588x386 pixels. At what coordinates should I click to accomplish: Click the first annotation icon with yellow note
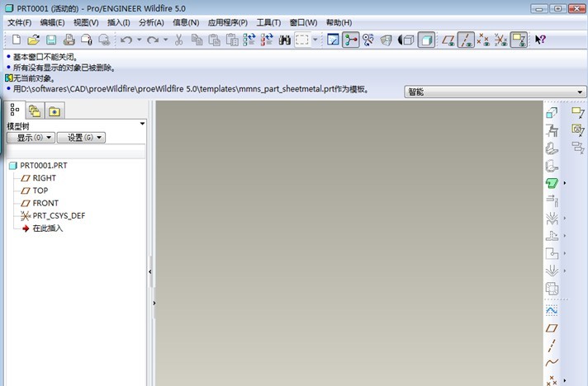[x=578, y=113]
